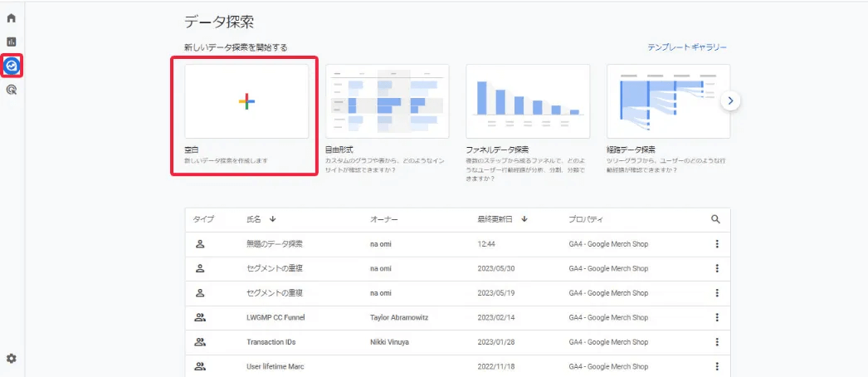Open the Advertising icon in left sidebar
This screenshot has width=868, height=377.
point(12,90)
